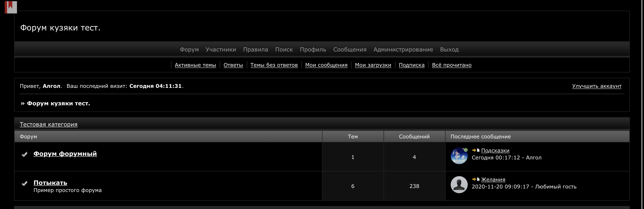
Task: Click the checkmark icon beside Форум форумный
Action: click(x=25, y=154)
